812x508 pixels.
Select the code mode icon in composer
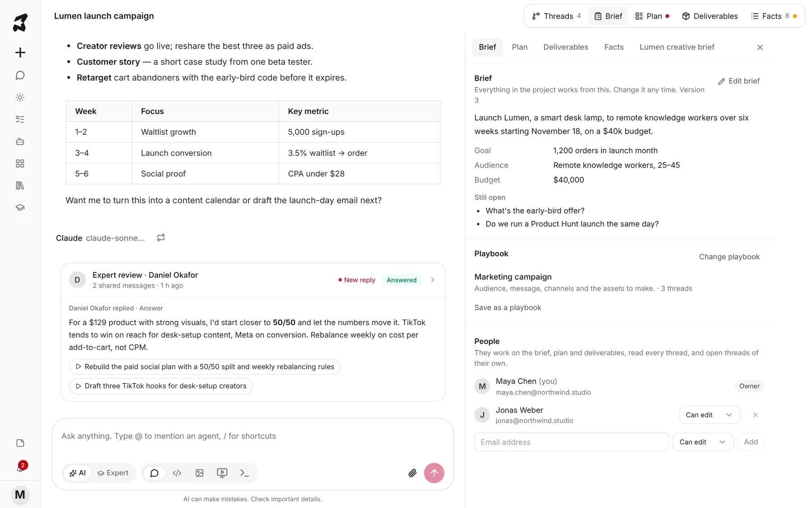(x=177, y=473)
